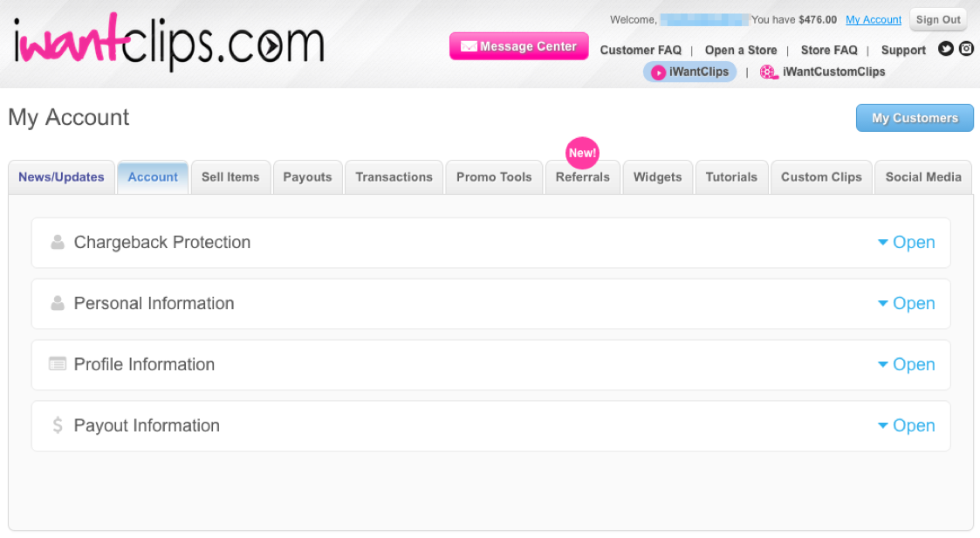Open Twitter via the bird icon
Image resolution: width=980 pixels, height=538 pixels.
click(946, 49)
